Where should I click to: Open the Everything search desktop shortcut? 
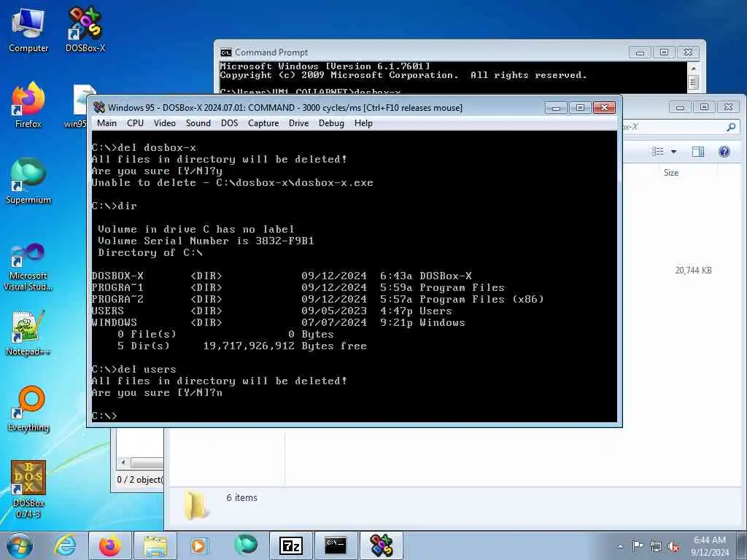28,409
